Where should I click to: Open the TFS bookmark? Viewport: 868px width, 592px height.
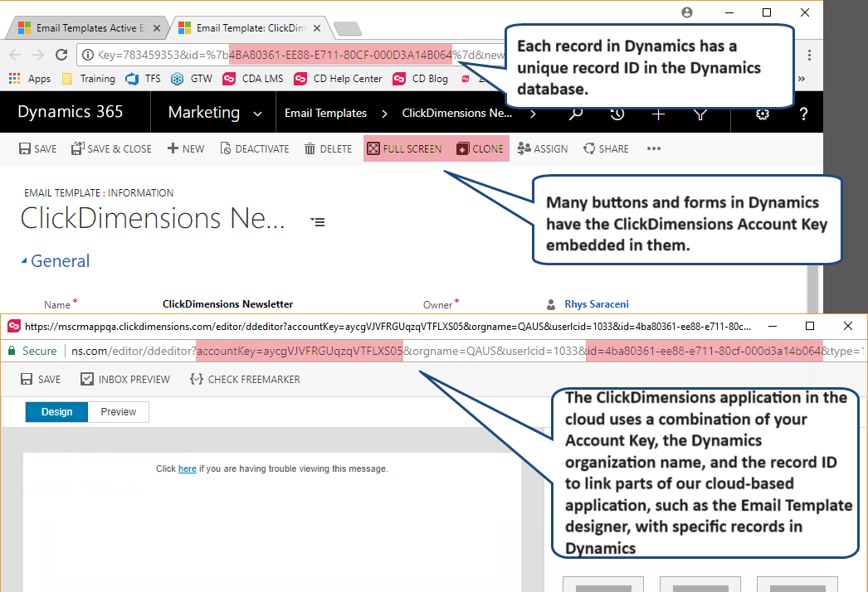[144, 79]
